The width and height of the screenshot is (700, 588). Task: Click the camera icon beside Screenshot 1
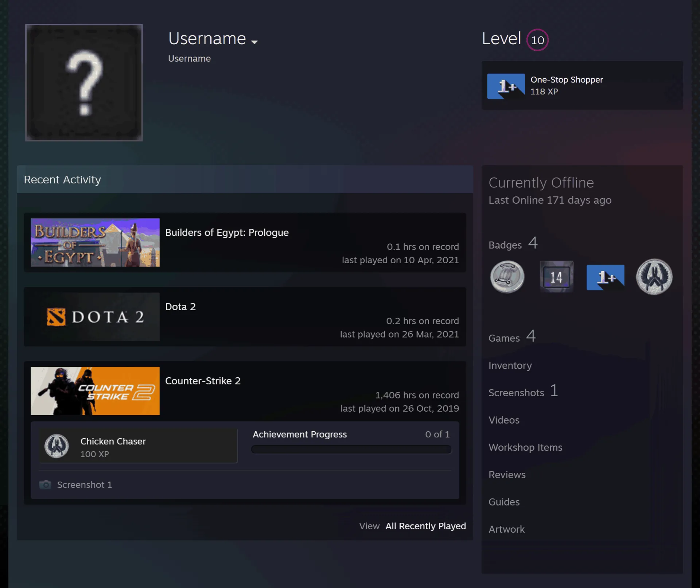(x=45, y=485)
